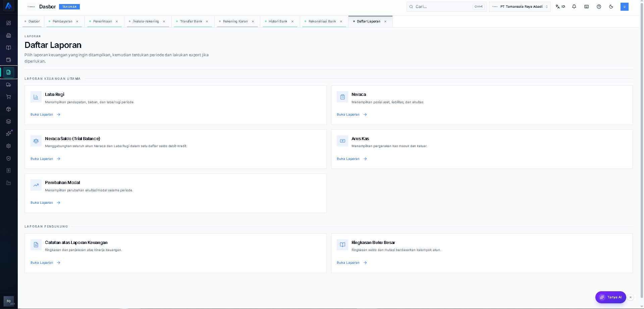Open keyboard shortcuts icon in header

pyautogui.click(x=587, y=7)
